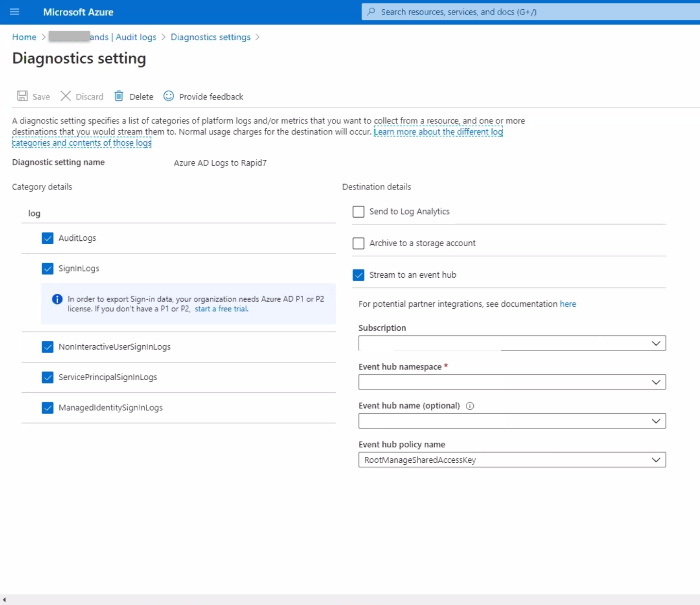Open the Event hub name dropdown
The image size is (700, 605).
click(512, 421)
